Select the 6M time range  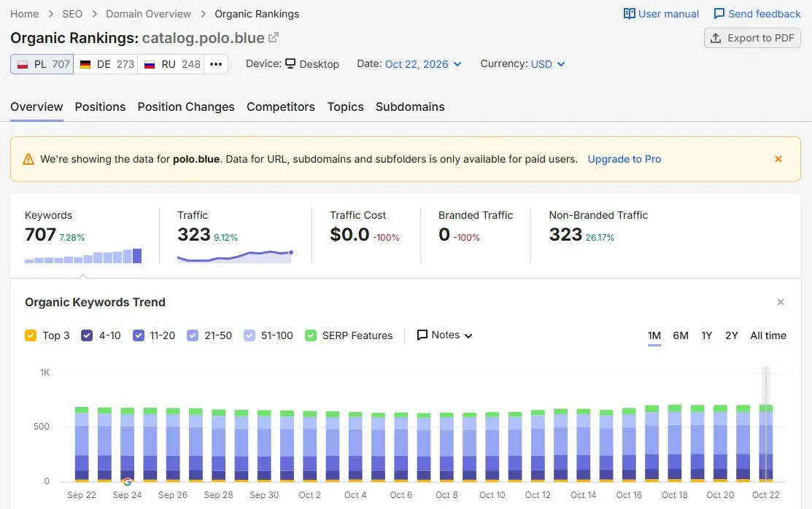coord(681,335)
